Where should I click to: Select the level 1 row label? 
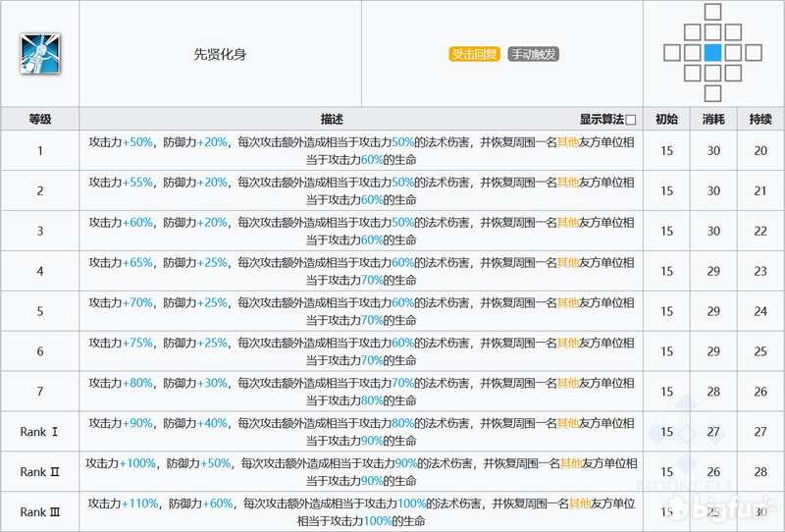coord(40,151)
